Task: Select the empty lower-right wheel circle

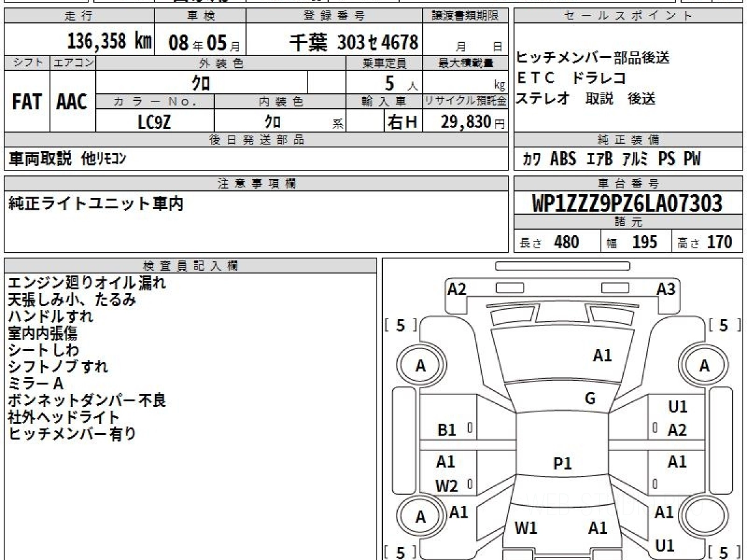Action: (704, 516)
